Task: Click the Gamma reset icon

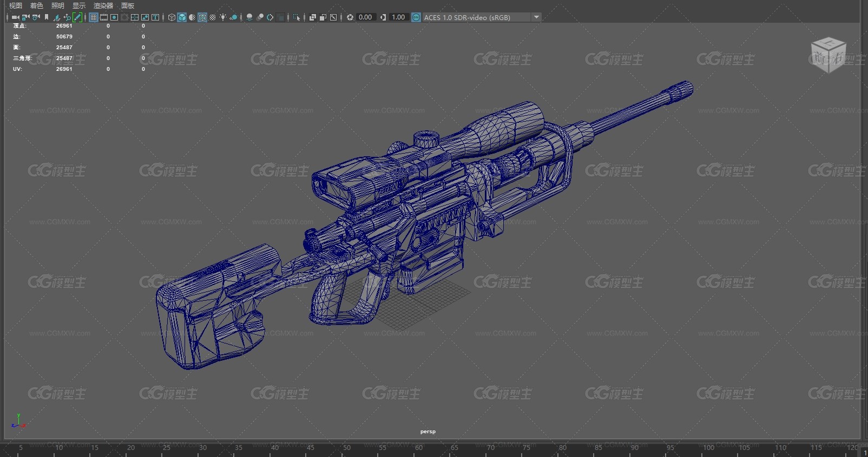Action: 383,17
